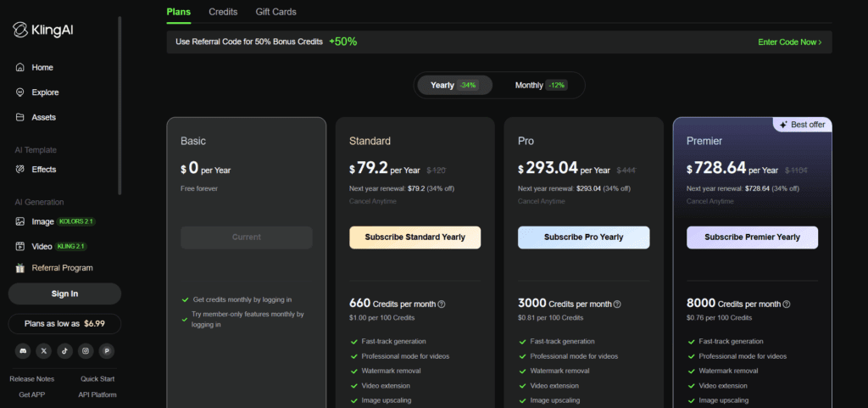Image resolution: width=868 pixels, height=408 pixels.
Task: Select the Gift Cards tab
Action: (275, 12)
